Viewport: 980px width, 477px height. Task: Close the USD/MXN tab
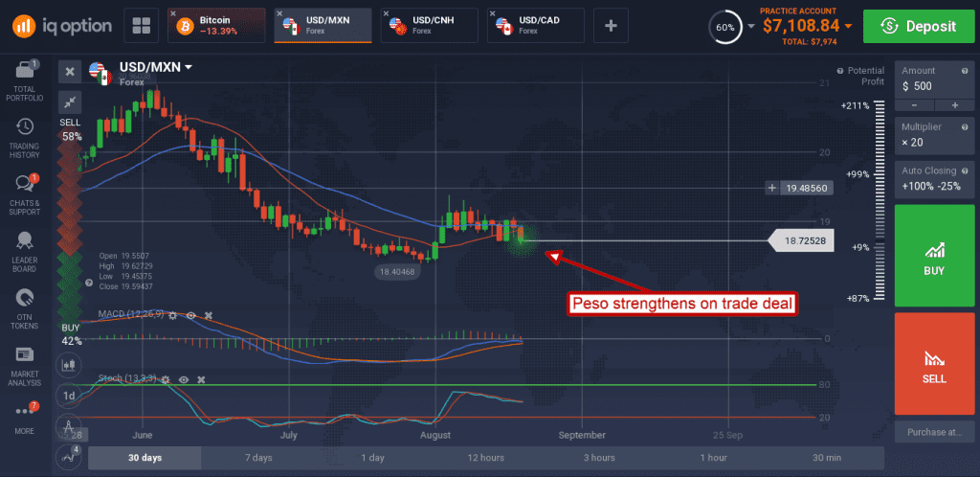280,13
